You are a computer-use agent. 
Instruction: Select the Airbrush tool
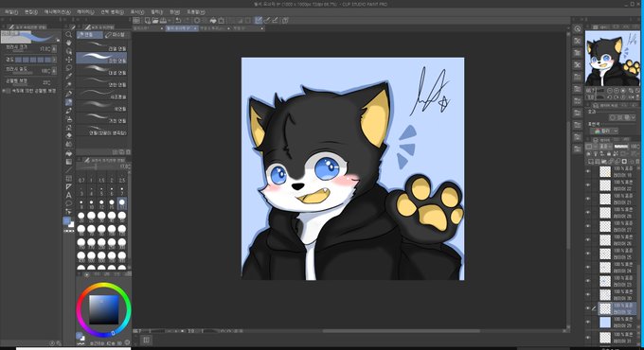(x=68, y=119)
